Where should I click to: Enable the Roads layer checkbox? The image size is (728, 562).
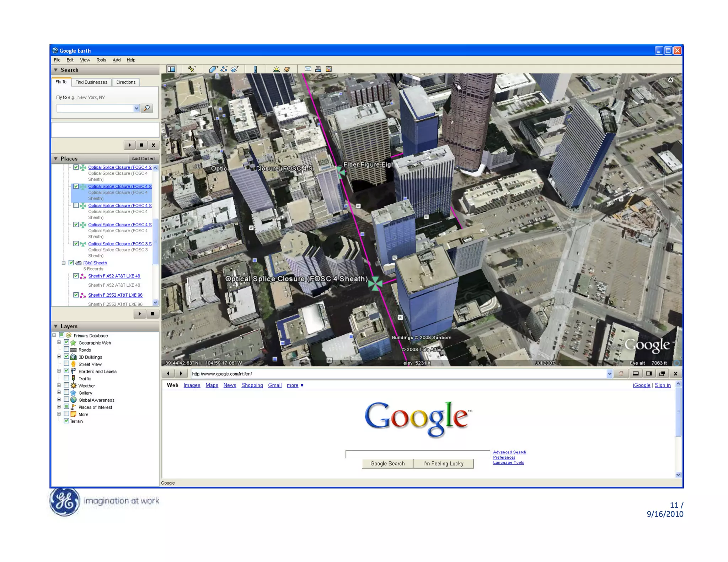click(x=66, y=350)
